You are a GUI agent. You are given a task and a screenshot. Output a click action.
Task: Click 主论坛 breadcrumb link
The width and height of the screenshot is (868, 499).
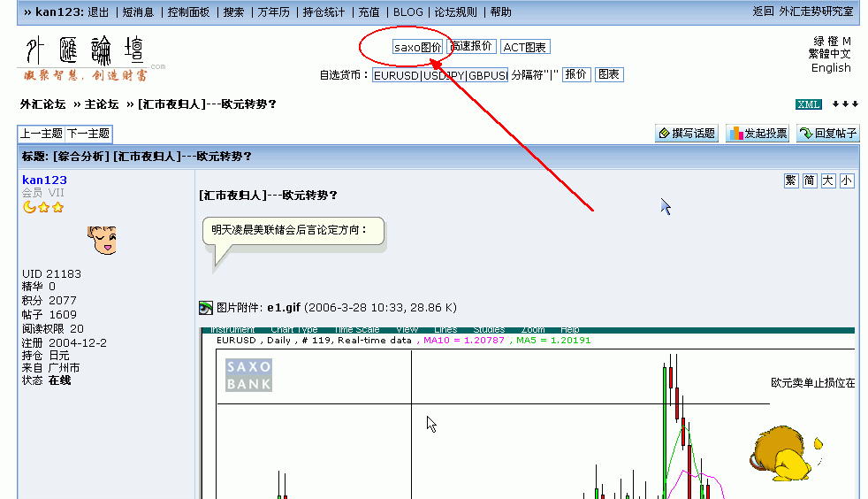(102, 104)
